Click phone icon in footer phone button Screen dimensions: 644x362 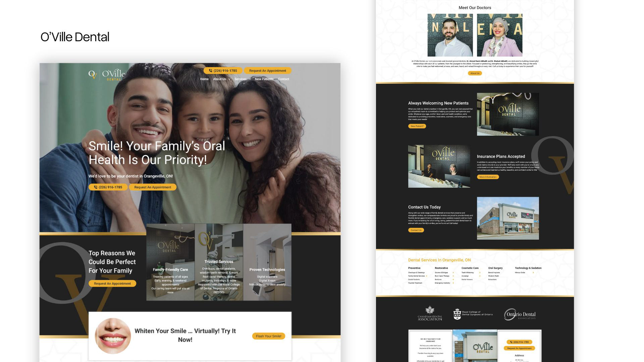click(511, 342)
